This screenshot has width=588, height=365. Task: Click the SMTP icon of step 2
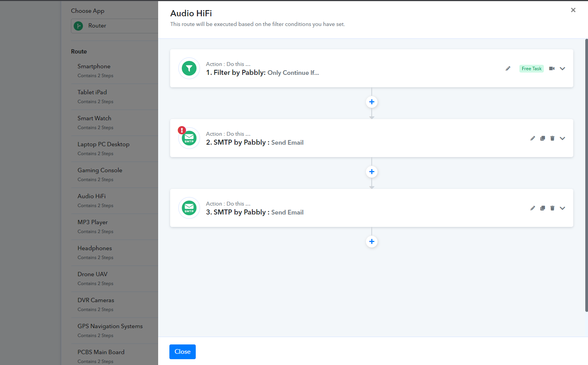189,138
